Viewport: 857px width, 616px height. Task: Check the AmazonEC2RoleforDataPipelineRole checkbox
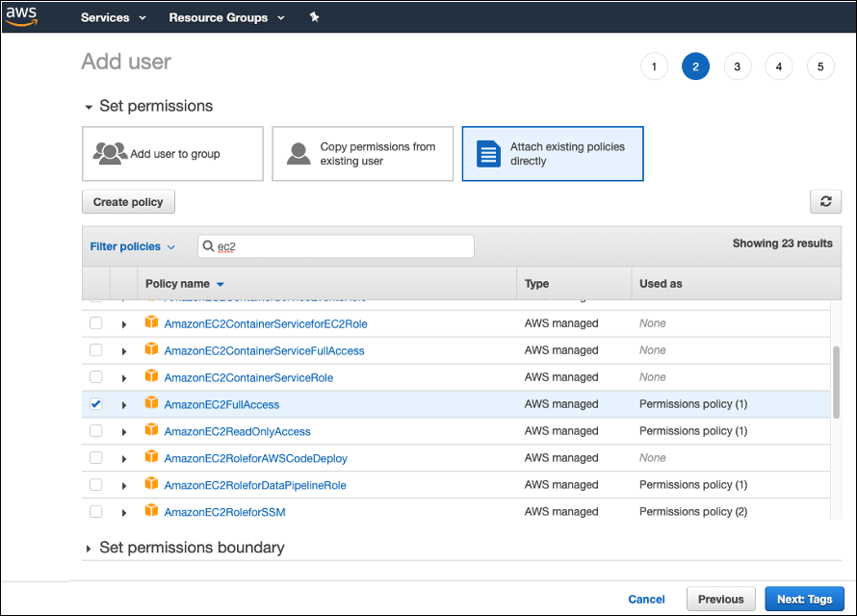(95, 484)
